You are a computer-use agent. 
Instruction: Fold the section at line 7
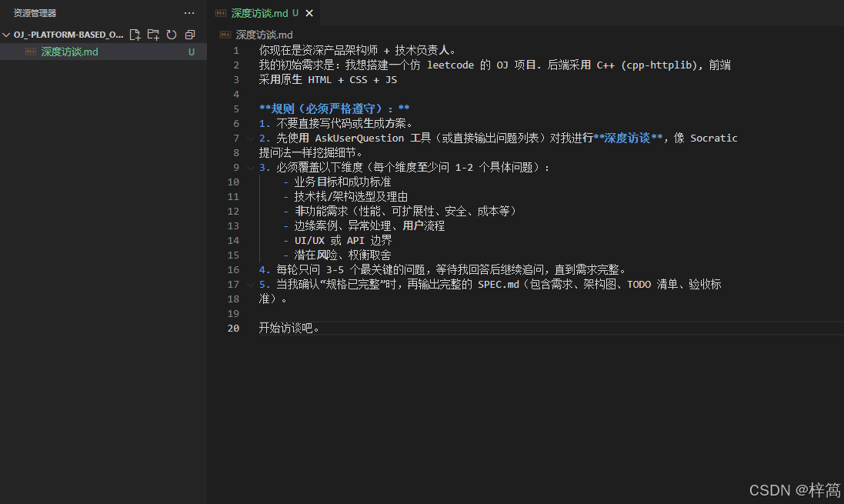250,139
